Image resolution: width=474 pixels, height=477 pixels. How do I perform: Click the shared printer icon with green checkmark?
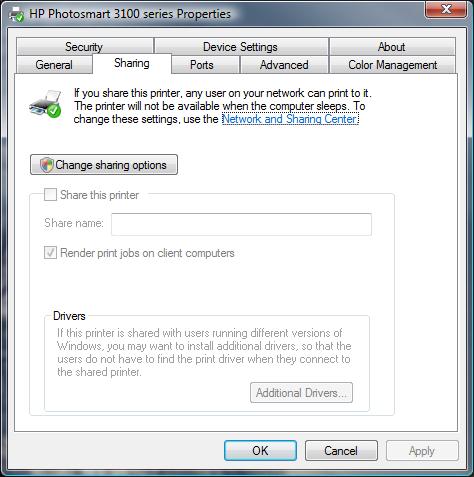coord(46,104)
